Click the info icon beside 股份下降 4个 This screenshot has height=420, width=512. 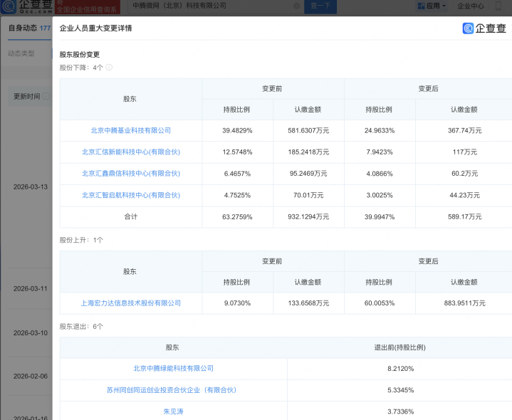109,68
